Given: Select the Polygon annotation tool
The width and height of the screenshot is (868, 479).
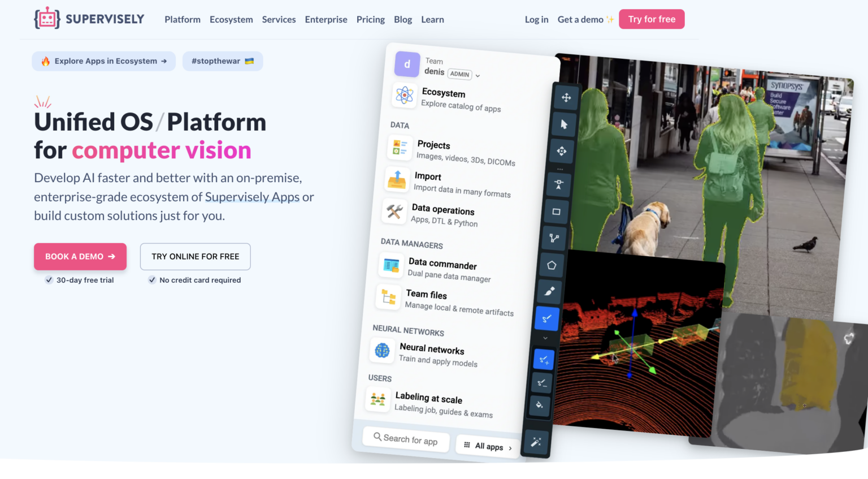Looking at the screenshot, I should [x=550, y=265].
